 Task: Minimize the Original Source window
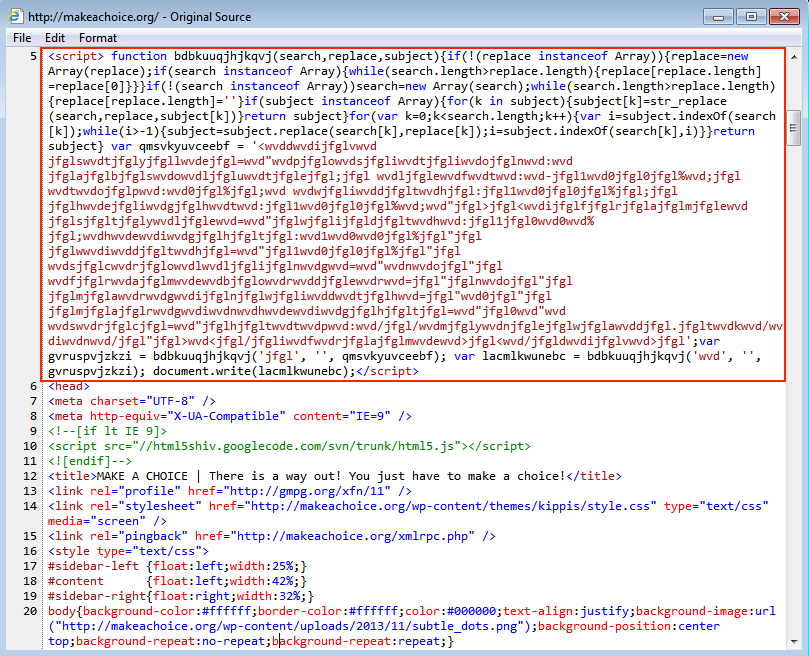(x=718, y=17)
